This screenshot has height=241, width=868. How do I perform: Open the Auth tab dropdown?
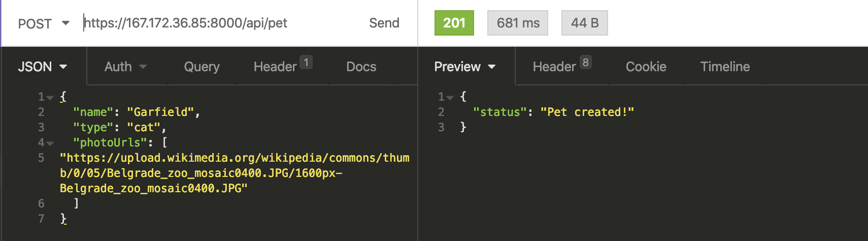click(x=126, y=67)
